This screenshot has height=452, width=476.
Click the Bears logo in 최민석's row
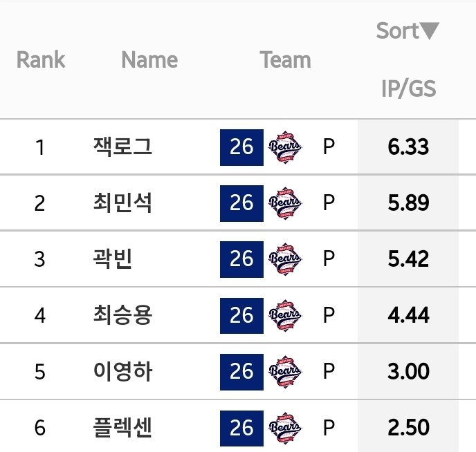284,203
